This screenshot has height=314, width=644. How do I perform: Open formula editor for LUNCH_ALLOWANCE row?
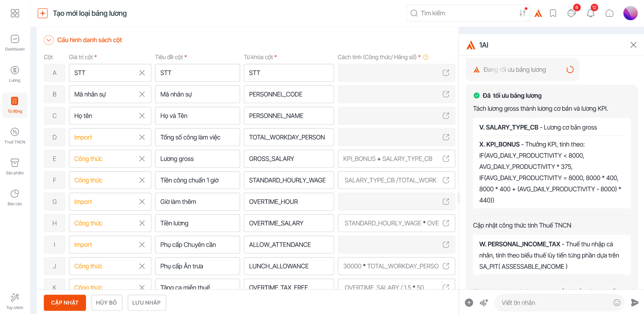coord(446,266)
